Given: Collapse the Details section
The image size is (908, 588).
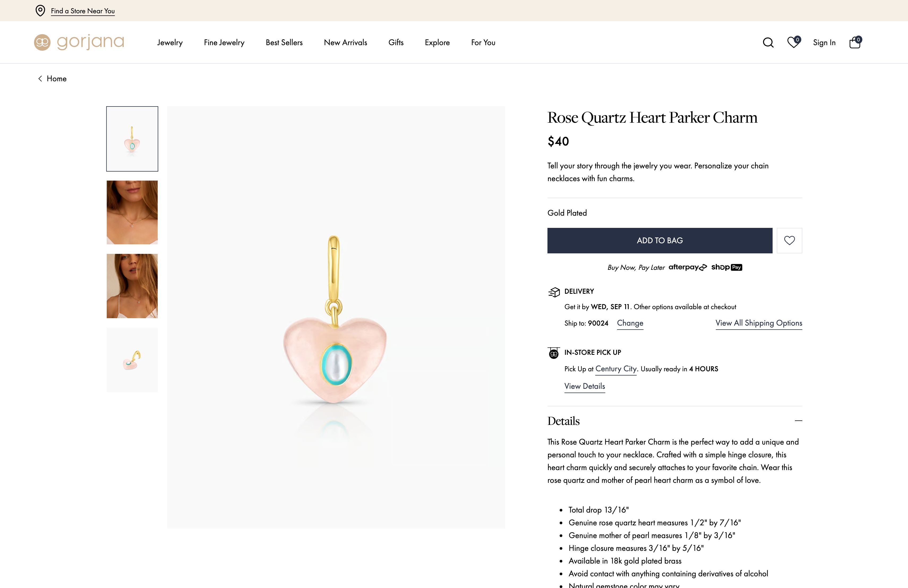Looking at the screenshot, I should pos(798,421).
